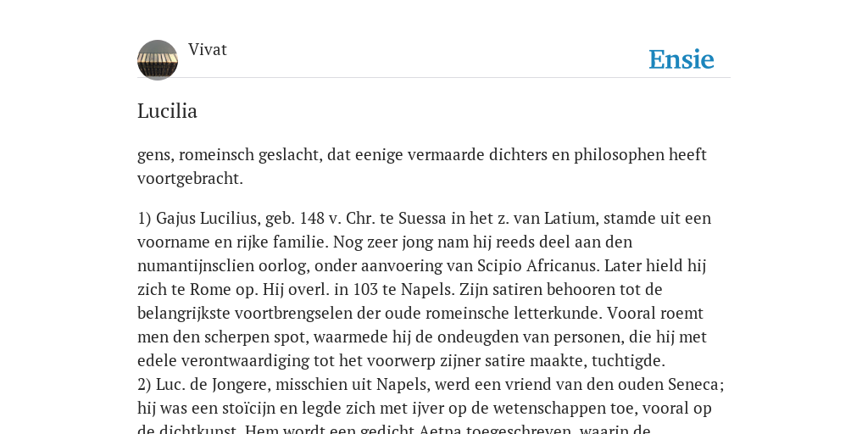Click the header divider line below Vivat
Viewport: 868px width, 434px height.
434,77
